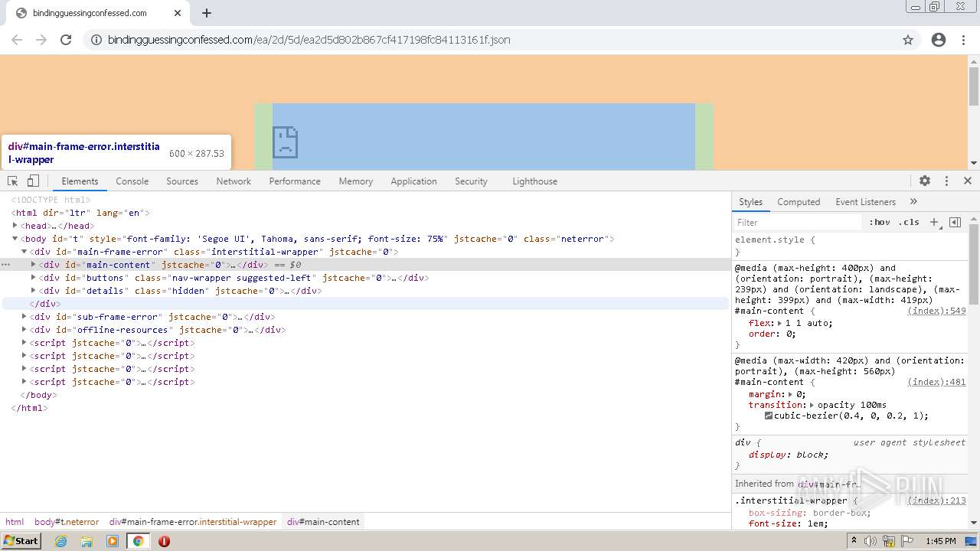Close the bindingguessingconfessed.com tab
Screen dimensions: 980x551
point(178,13)
